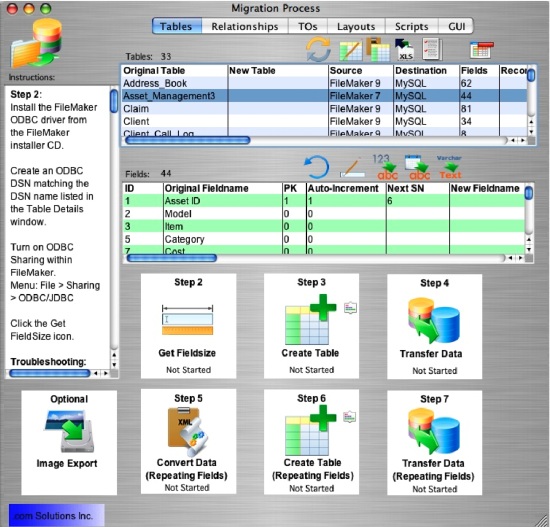Click fields list scroll down arrow
Image resolution: width=550 pixels, height=527 pixels.
[529, 249]
